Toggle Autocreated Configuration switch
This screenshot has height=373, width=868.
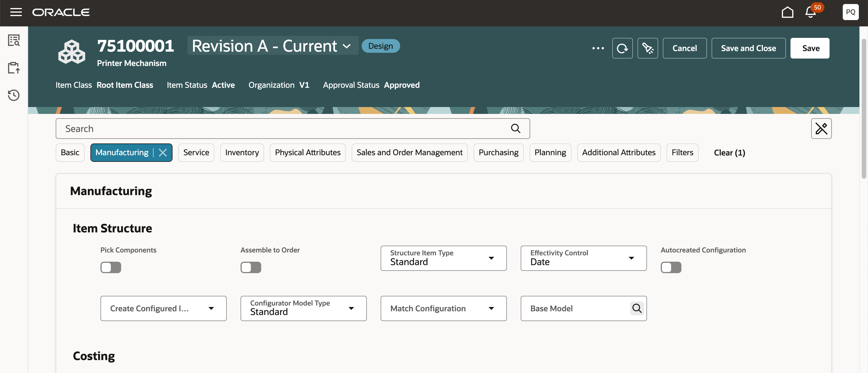coord(671,267)
